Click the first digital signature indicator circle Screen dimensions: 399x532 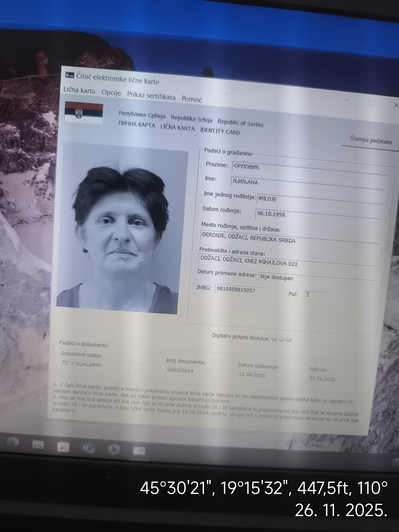pos(274,339)
